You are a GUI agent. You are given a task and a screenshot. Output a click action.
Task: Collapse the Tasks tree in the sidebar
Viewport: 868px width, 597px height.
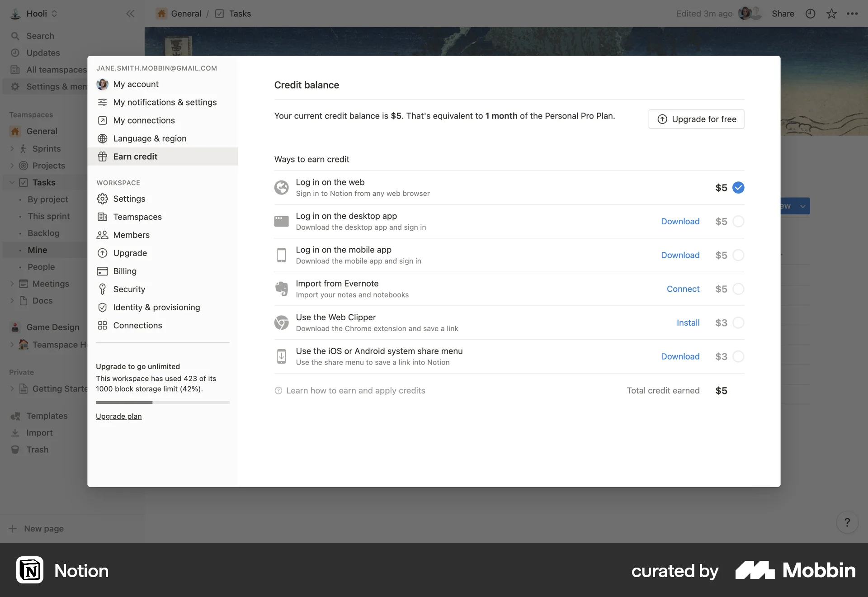[11, 182]
